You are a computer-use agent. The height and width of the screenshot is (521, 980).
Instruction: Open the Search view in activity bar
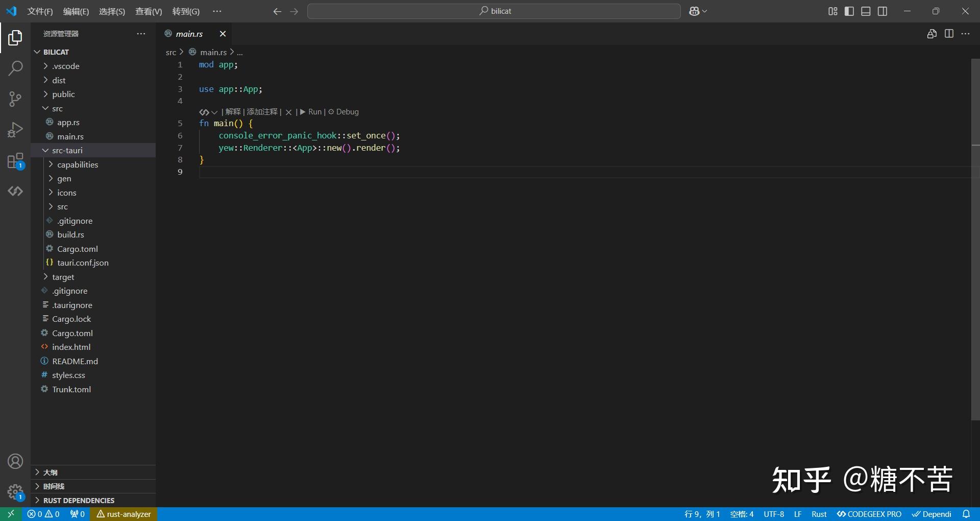coord(15,68)
